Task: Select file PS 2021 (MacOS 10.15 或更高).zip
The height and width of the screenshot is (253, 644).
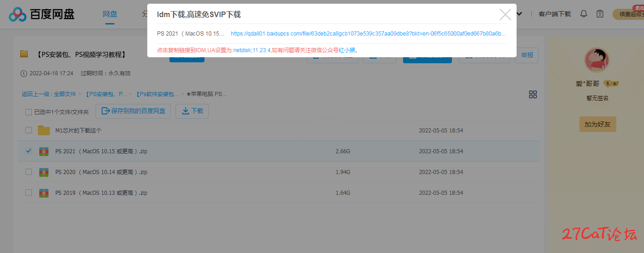Action: [x=101, y=151]
